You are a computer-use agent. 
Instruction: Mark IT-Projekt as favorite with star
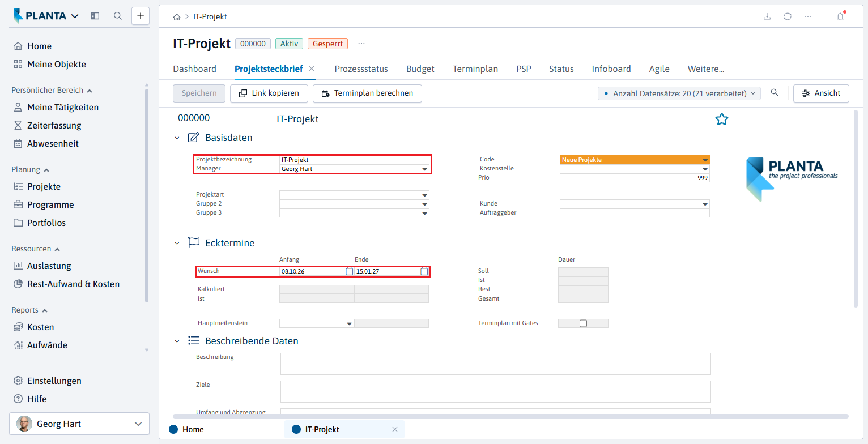click(x=722, y=119)
